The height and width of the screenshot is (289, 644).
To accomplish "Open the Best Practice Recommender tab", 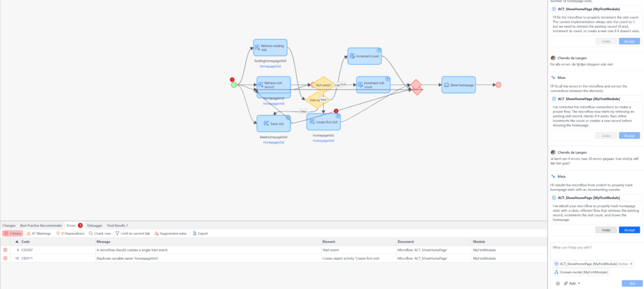I will click(x=41, y=225).
